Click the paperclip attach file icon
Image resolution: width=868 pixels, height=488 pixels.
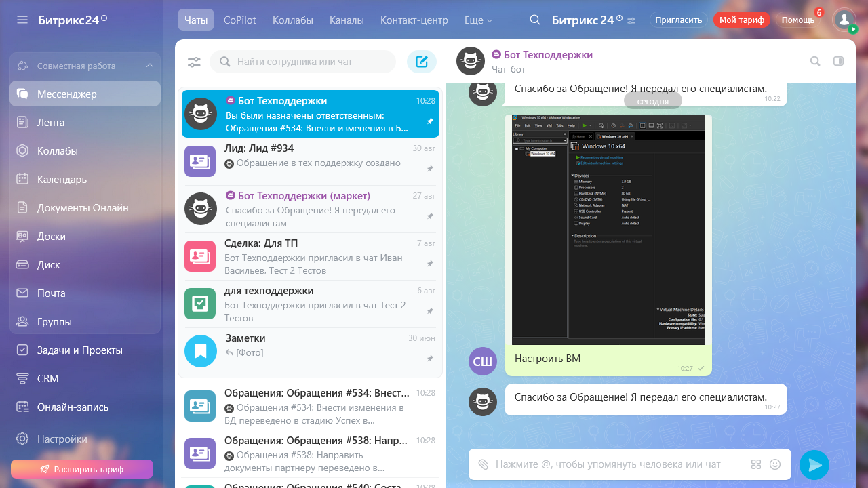[x=483, y=464]
